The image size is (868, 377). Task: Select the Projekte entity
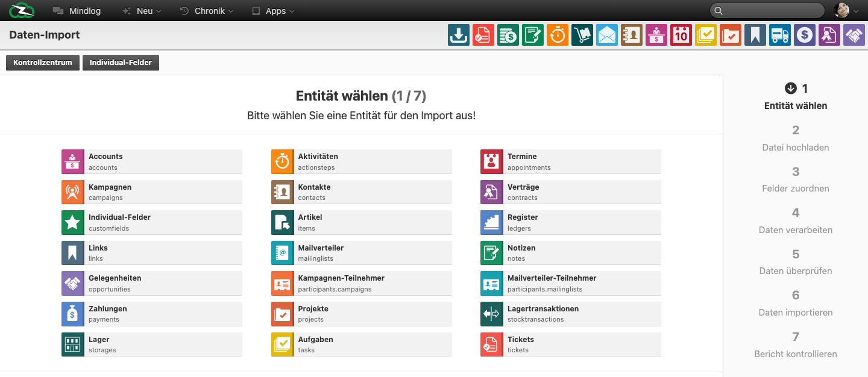tap(361, 314)
